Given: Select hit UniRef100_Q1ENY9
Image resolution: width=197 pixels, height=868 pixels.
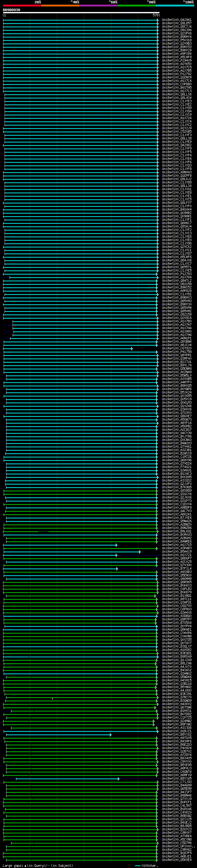Looking at the screenshot, I should point(176,78).
